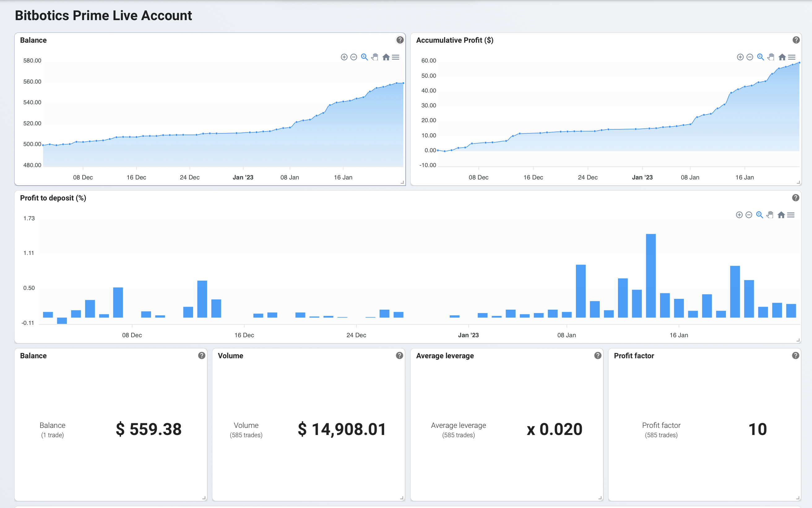
Task: Click the negative bar in Profit to deposit chart
Action: [x=62, y=321]
